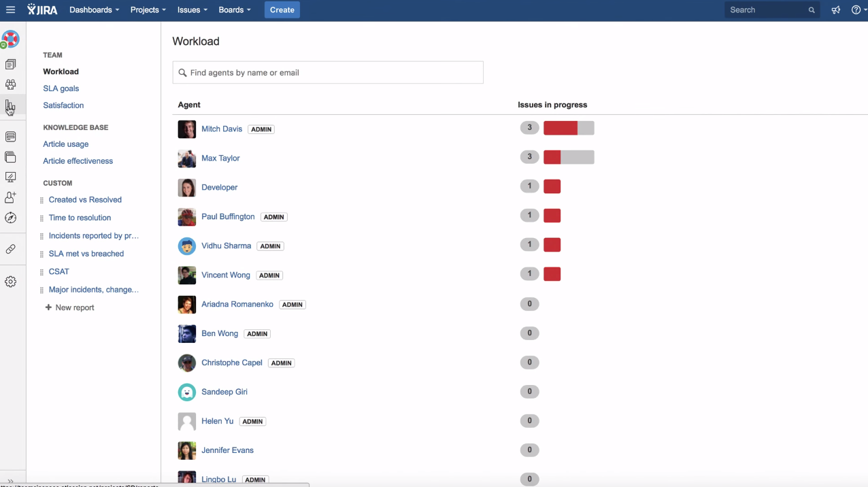Open CSAT custom report
The width and height of the screenshot is (868, 487).
(59, 271)
